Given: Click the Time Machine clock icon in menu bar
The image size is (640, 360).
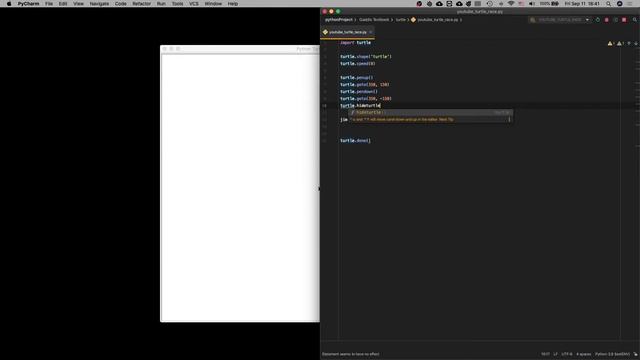Looking at the screenshot, I should coord(490,4).
